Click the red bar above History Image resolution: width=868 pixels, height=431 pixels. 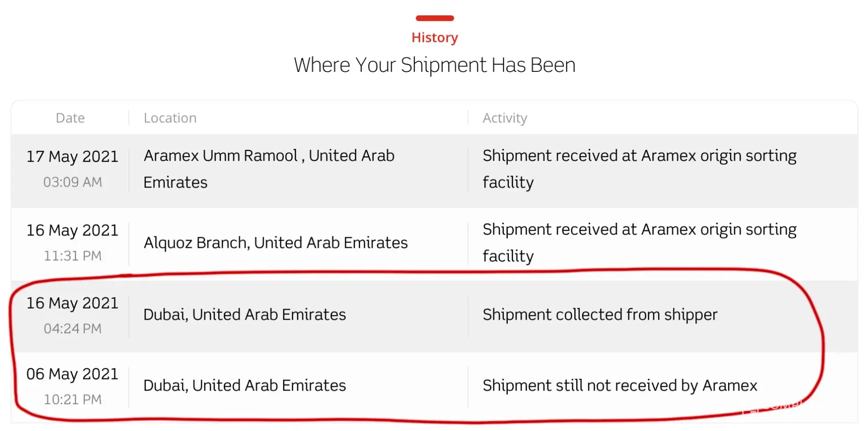coord(434,18)
